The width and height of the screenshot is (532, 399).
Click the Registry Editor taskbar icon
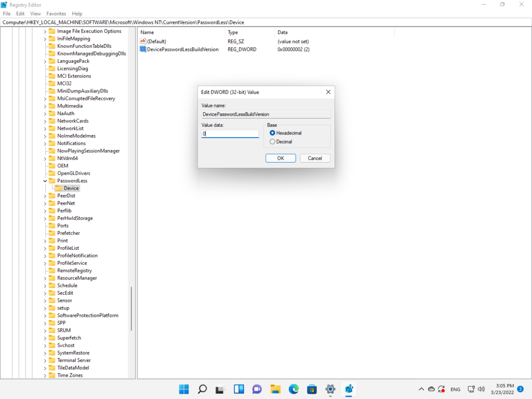point(349,389)
